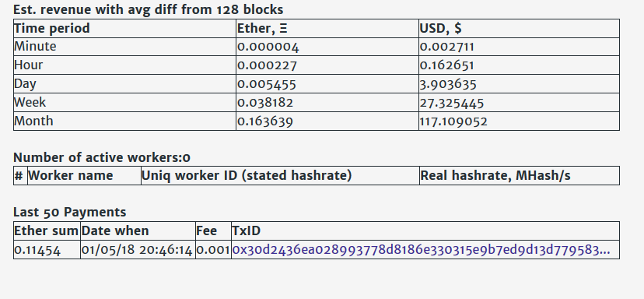Image resolution: width=644 pixels, height=299 pixels.
Task: Select the Minute Ether value 0.000004
Action: 268,47
